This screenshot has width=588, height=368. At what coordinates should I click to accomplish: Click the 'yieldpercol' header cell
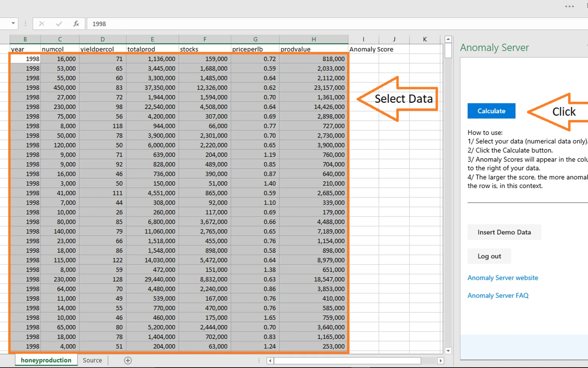click(103, 49)
